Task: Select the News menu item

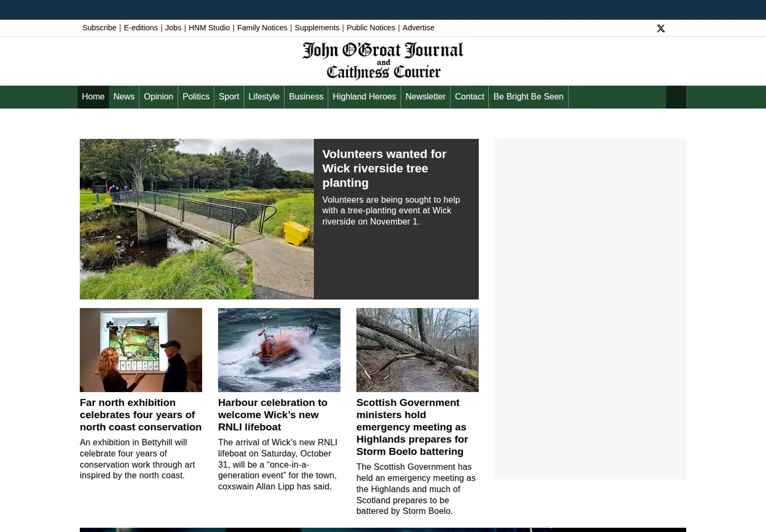Action: coord(124,97)
